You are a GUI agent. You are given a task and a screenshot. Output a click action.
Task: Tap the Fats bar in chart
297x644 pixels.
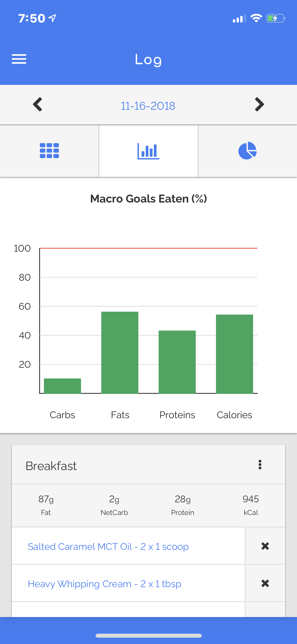pos(120,353)
